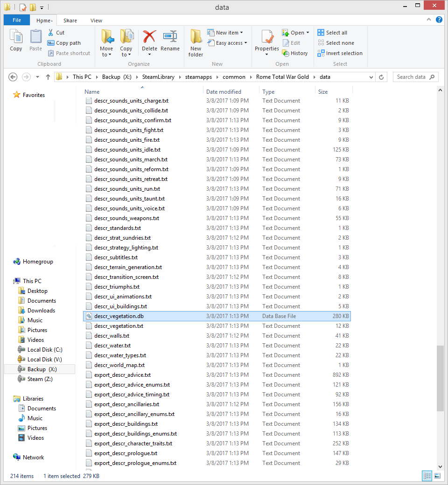Click Select none in the ribbon
Viewport: 448px width, 485px height.
(x=336, y=43)
